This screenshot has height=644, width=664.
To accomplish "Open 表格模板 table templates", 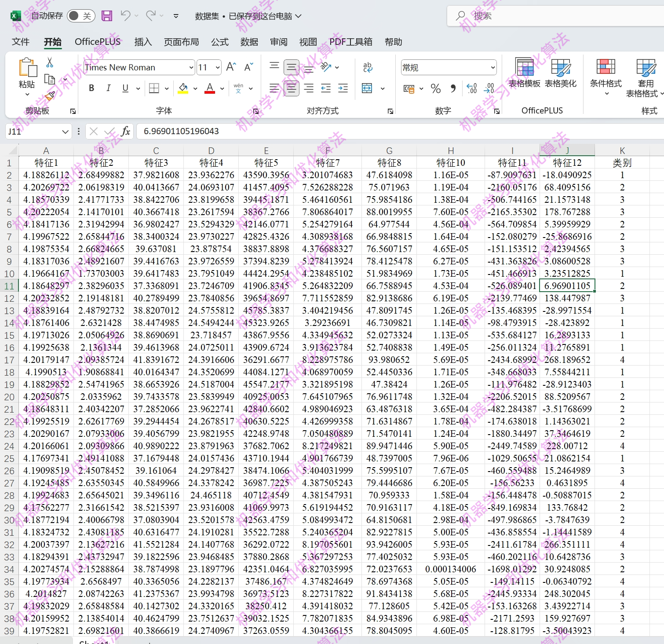I will 525,73.
